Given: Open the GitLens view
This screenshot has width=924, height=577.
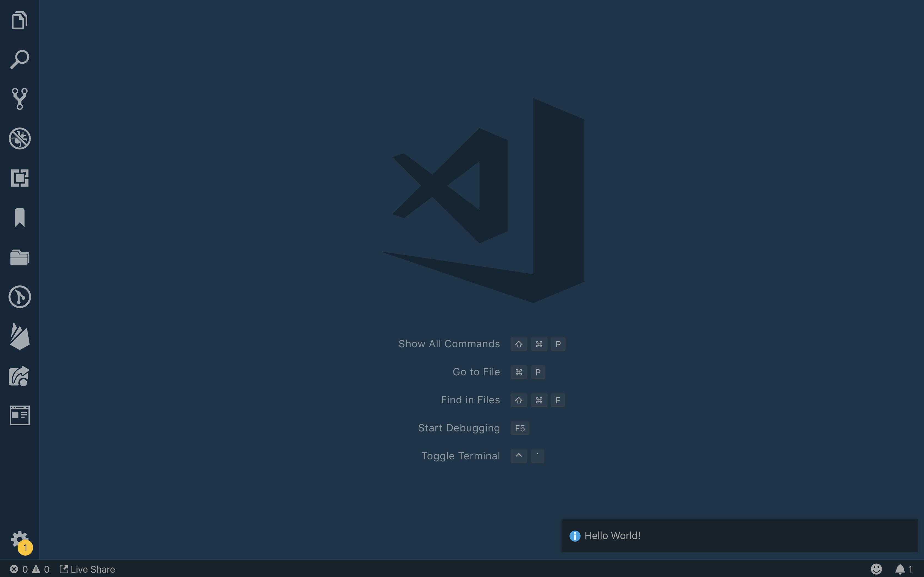Looking at the screenshot, I should click(19, 297).
